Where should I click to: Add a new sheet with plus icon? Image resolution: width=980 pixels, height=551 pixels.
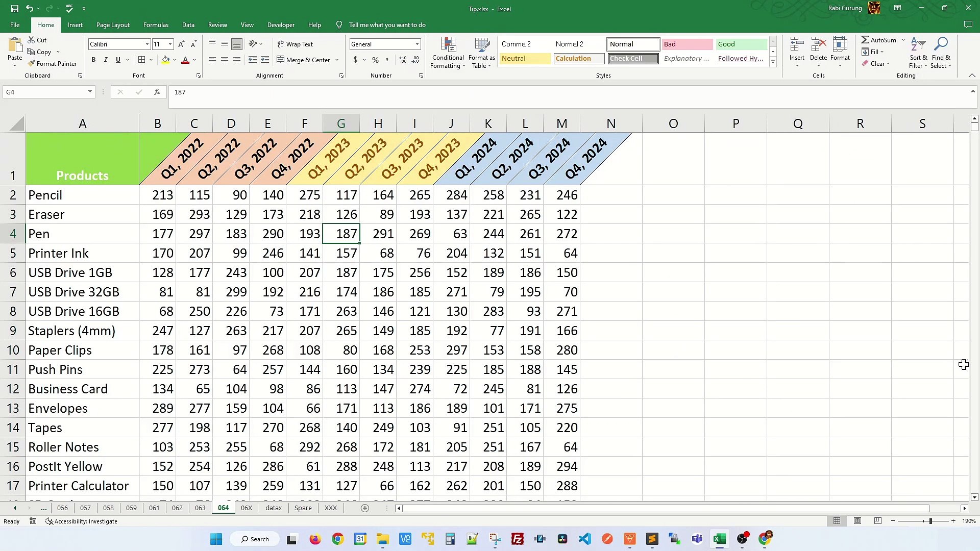coord(365,508)
